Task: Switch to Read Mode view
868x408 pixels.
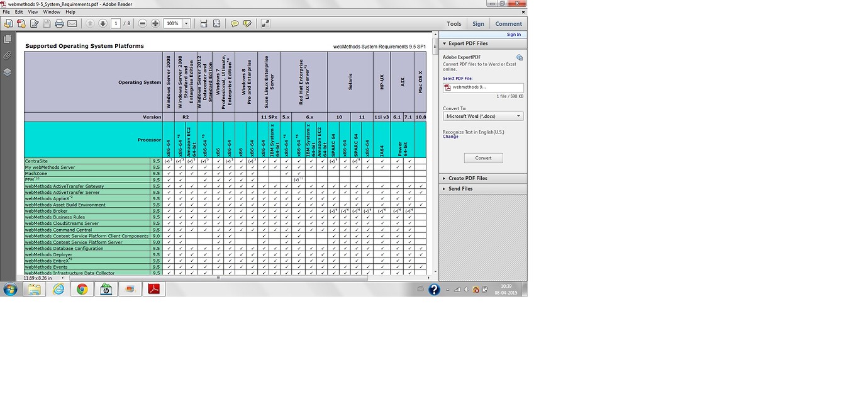Action: tap(265, 23)
